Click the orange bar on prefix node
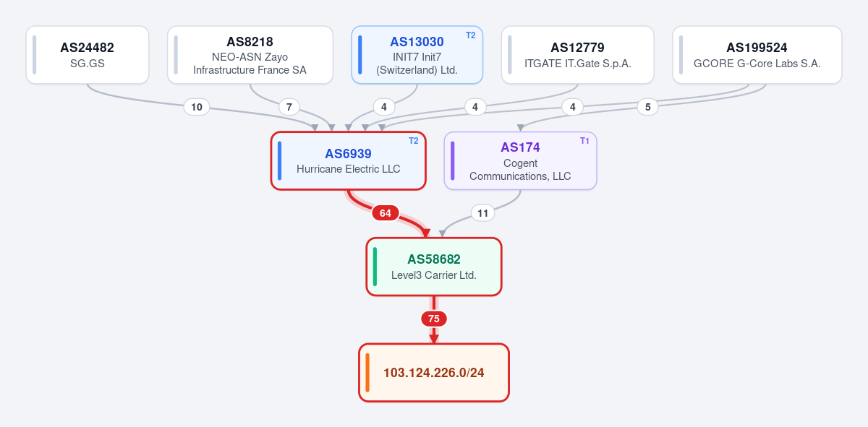Viewport: 868px width, 427px height. tap(367, 373)
